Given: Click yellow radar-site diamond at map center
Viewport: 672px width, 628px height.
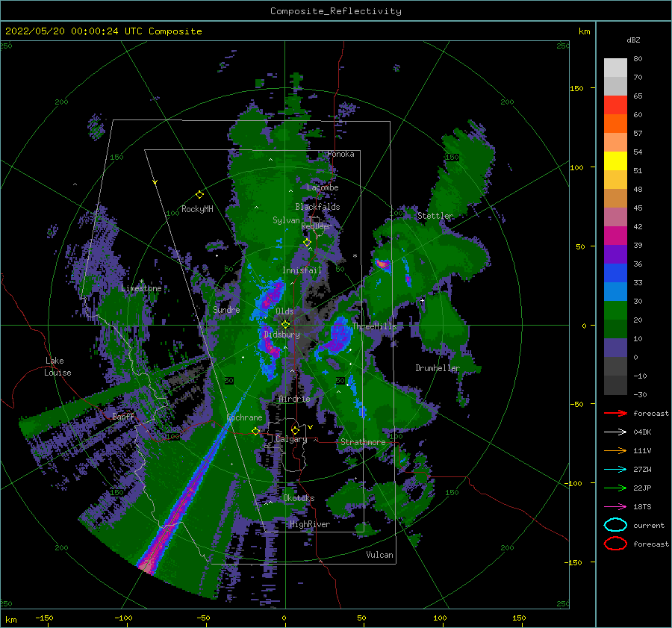Looking at the screenshot, I should tap(285, 325).
